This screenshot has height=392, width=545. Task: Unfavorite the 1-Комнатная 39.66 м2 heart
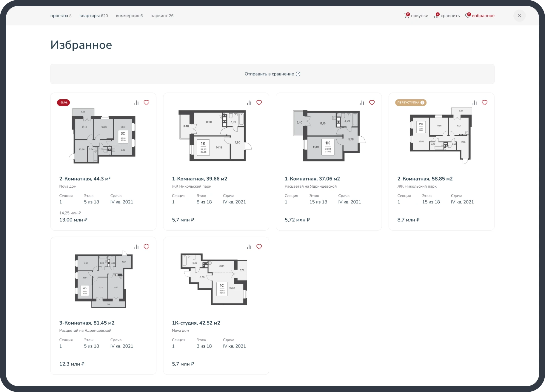tap(259, 103)
